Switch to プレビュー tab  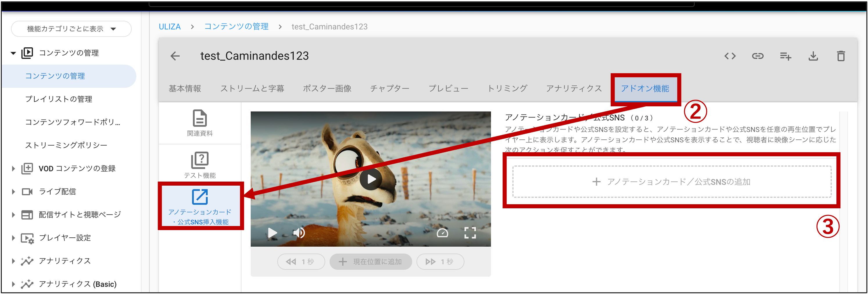[448, 88]
